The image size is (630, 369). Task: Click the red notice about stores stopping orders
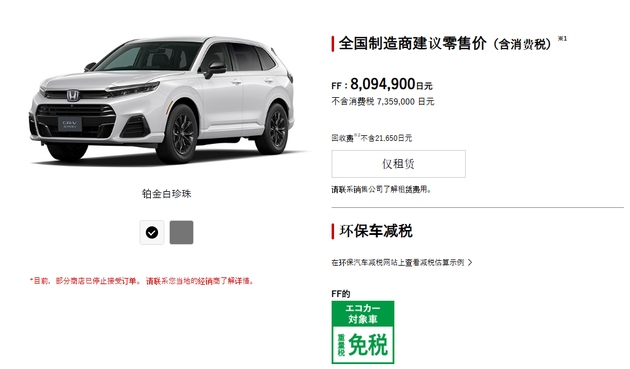coord(142,281)
